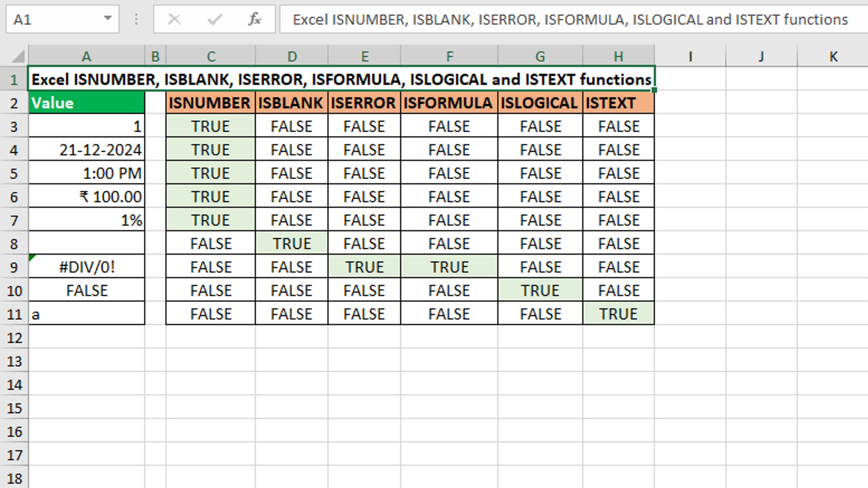Click the title cell in row 1
The height and width of the screenshot is (488, 868).
[341, 79]
